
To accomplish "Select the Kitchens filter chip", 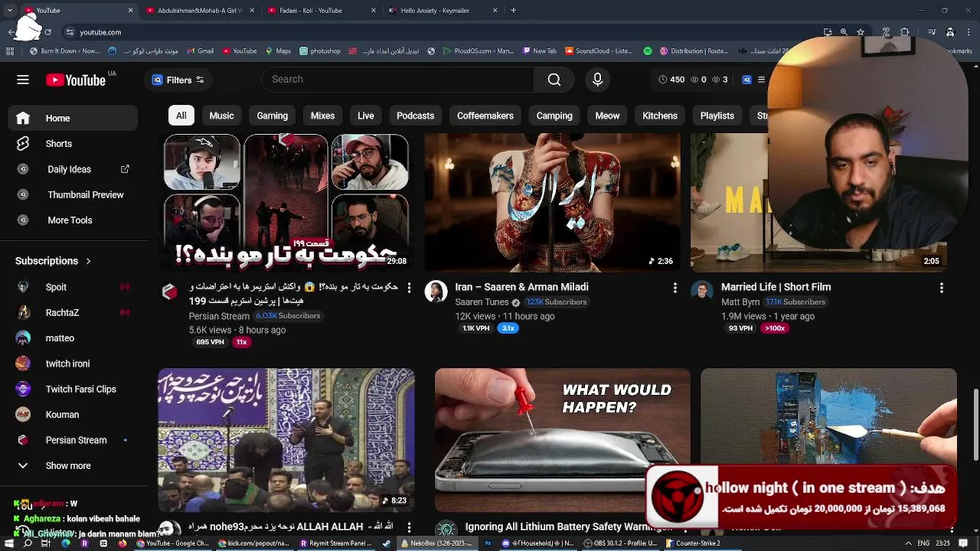I will point(659,116).
